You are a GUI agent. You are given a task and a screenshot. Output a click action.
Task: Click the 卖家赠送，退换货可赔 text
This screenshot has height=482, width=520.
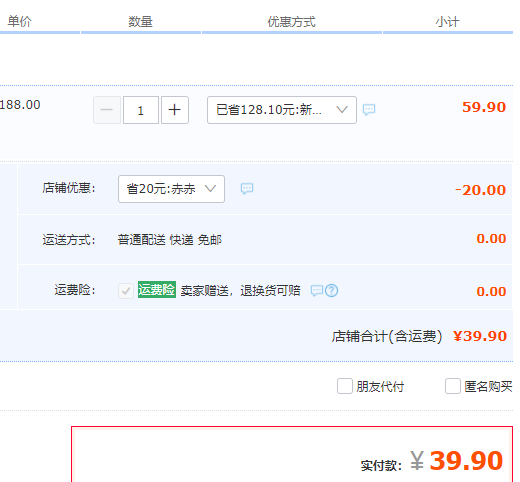240,291
